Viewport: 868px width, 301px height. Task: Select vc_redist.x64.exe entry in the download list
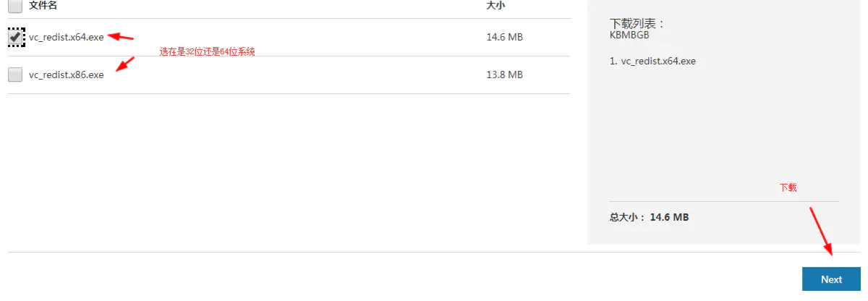click(653, 62)
